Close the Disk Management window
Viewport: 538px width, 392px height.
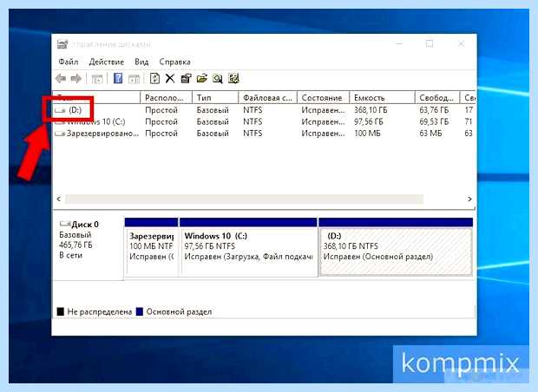(461, 44)
